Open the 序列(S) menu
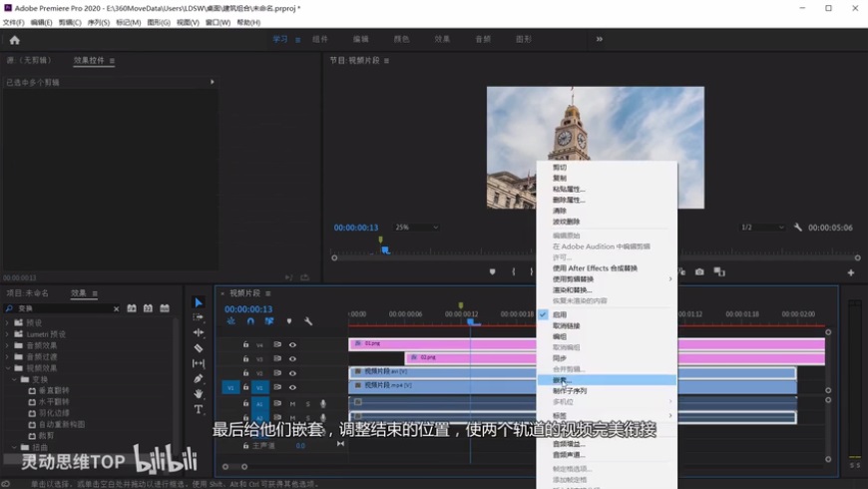Screen dimensions: 868x489 pos(99,22)
